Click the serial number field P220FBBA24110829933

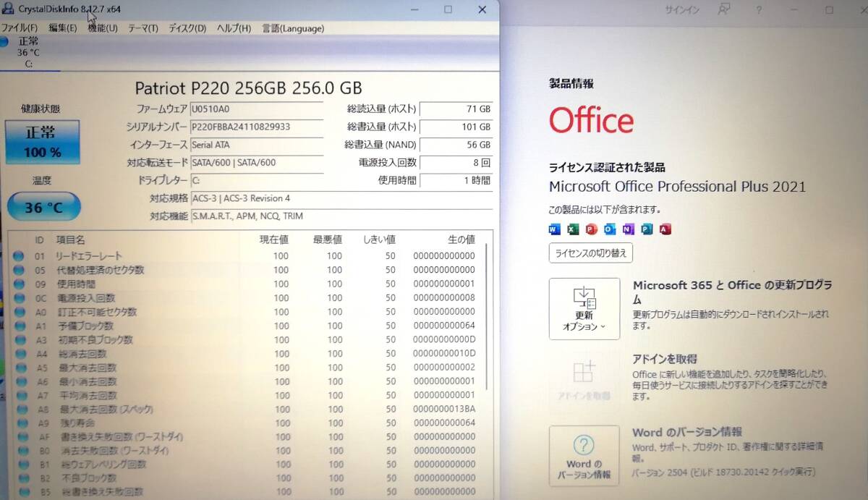(256, 127)
